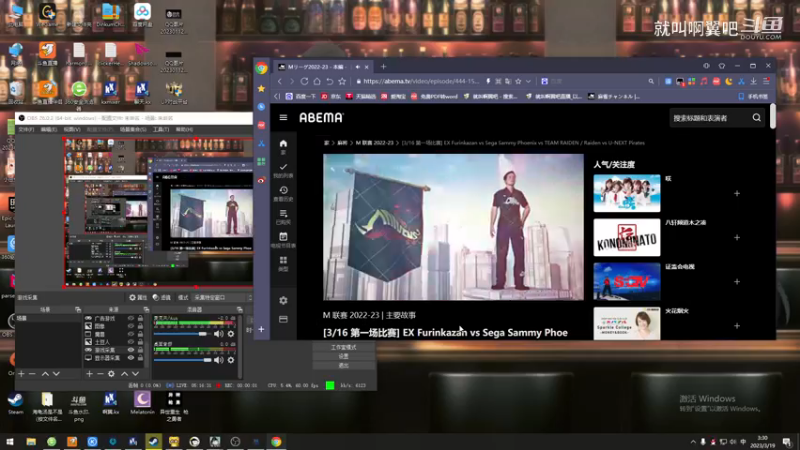The height and width of the screenshot is (450, 800).
Task: Click the browser sidebar plus button
Action: (x=261, y=329)
